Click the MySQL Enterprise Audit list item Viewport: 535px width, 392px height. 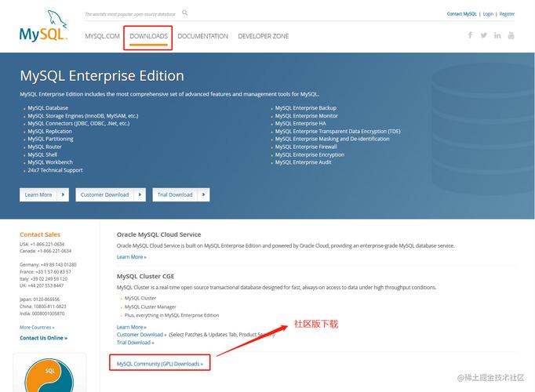(x=304, y=162)
